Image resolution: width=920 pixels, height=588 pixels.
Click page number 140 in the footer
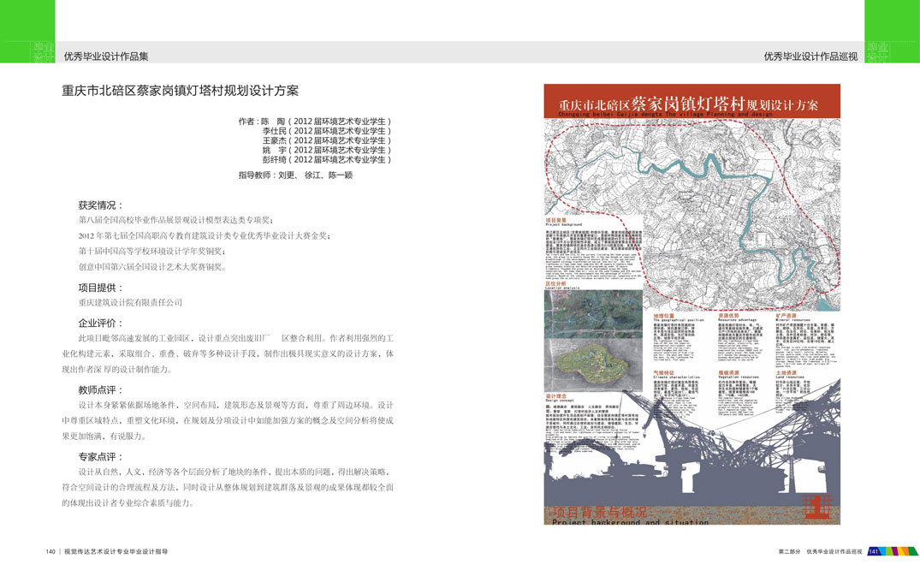click(x=50, y=551)
